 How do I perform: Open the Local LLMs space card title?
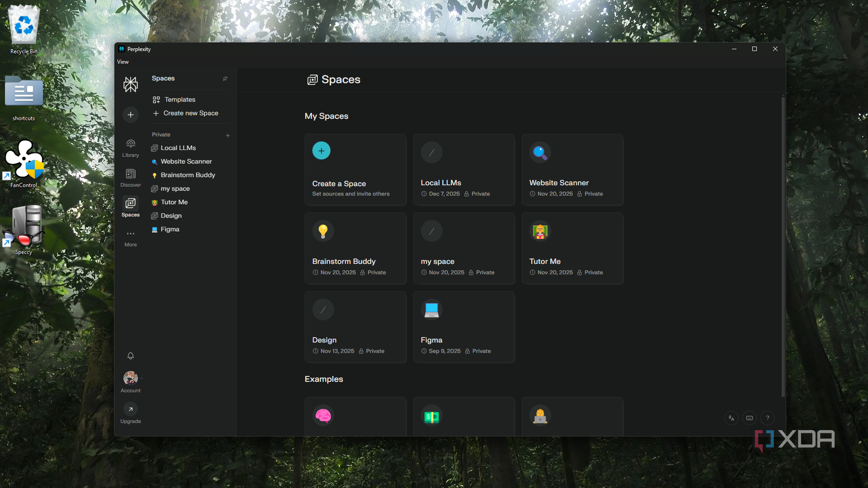point(441,182)
